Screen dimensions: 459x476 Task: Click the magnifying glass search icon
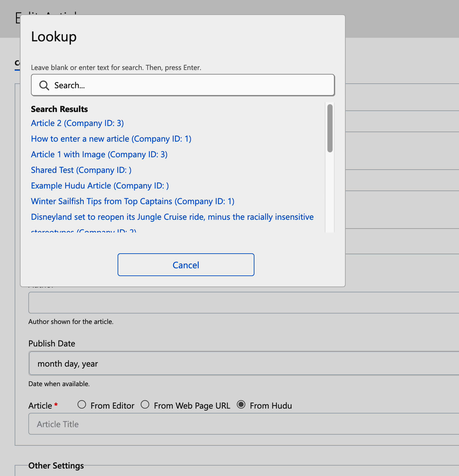coord(44,85)
